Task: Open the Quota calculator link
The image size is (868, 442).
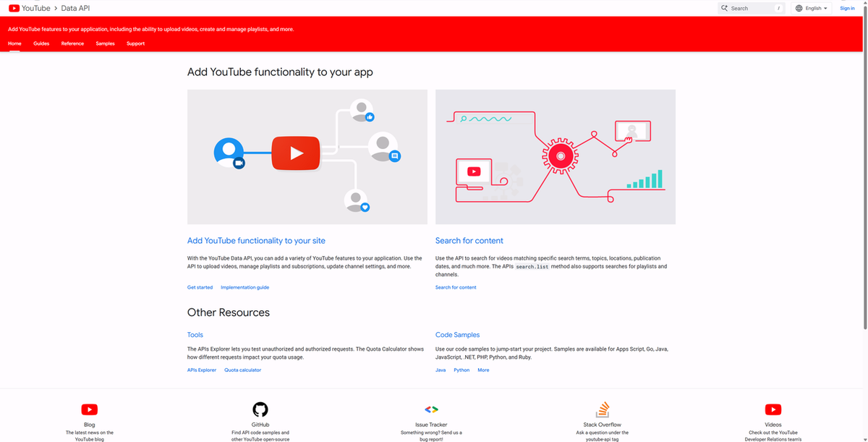Action: click(242, 370)
